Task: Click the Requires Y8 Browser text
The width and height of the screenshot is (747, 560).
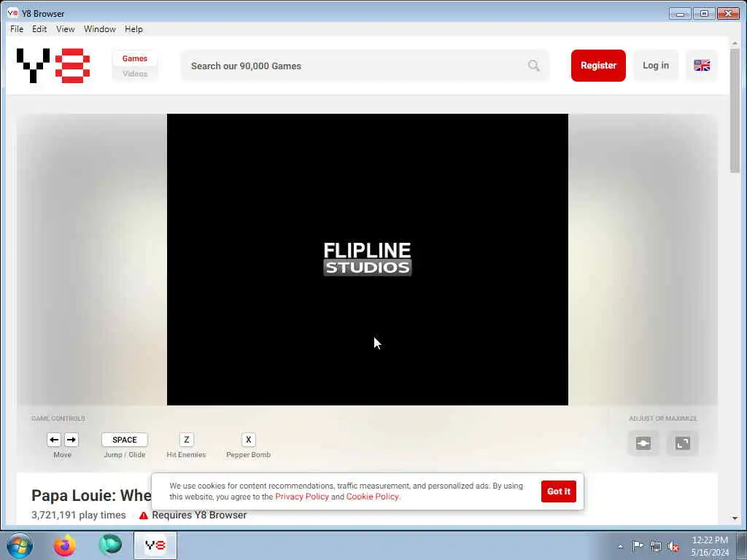Action: click(199, 516)
